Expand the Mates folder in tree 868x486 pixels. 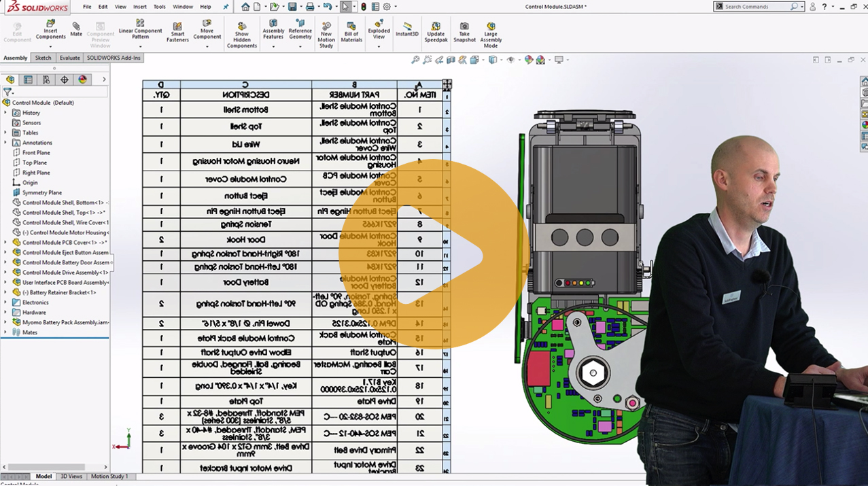point(5,332)
